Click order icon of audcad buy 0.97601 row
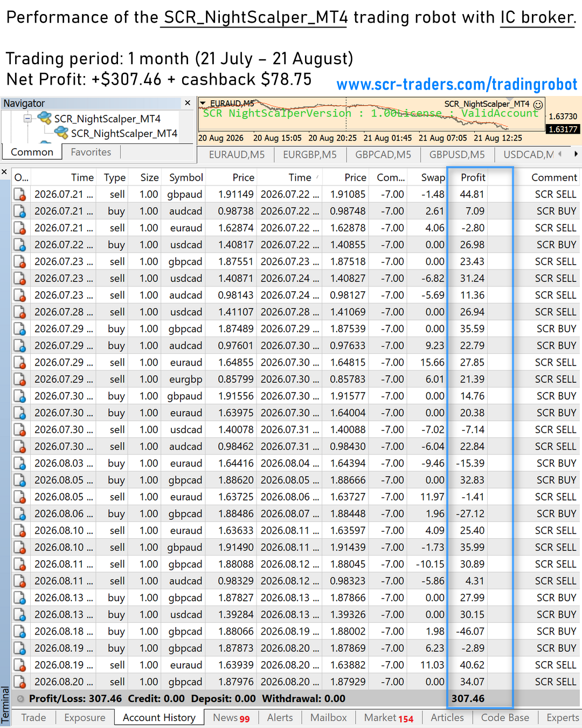 click(20, 346)
